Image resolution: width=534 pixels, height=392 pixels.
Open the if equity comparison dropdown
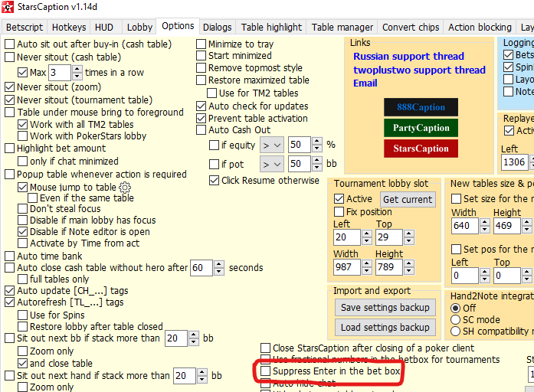pos(272,145)
